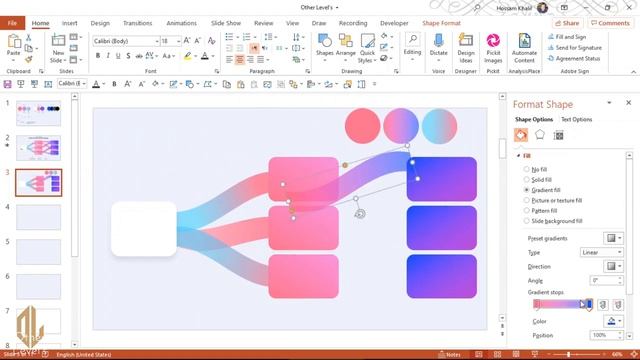640x360 pixels.
Task: Select the white rounded rectangle shape
Action: click(144, 229)
